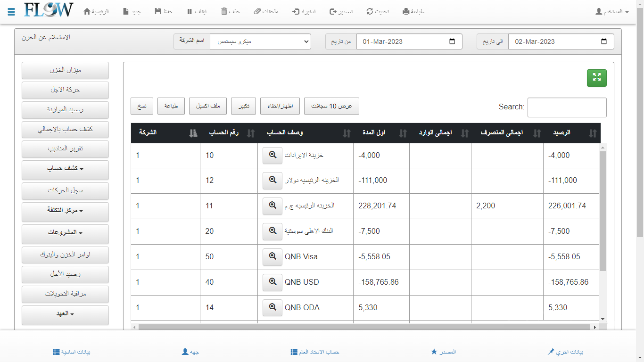
Task: Click the حذف trash icon in toolbar
Action: (224, 11)
